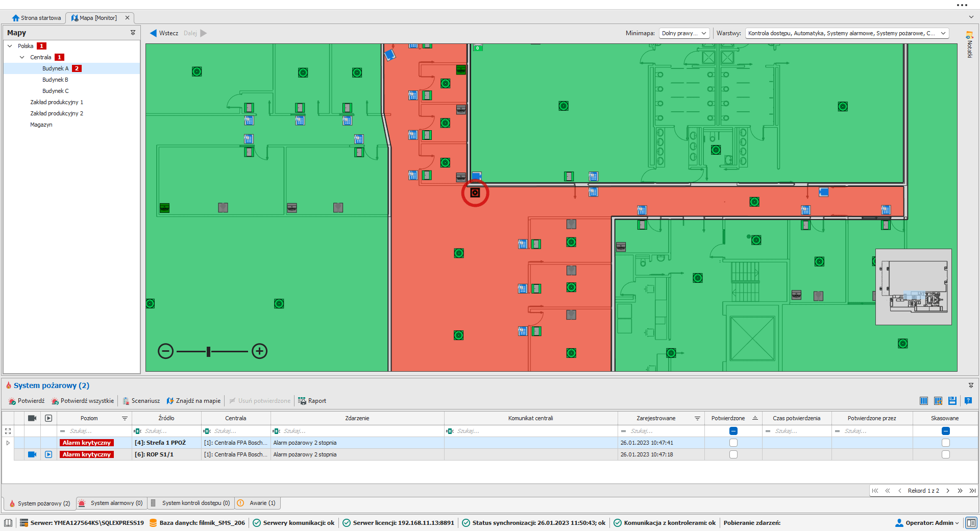Click the blue help icon in alarm panel
This screenshot has width=980, height=531.
click(968, 401)
